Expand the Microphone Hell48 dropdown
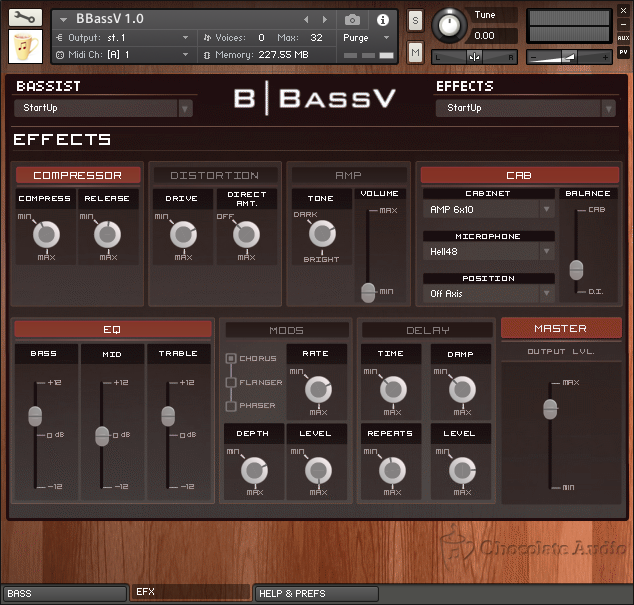The image size is (634, 605). click(x=488, y=252)
